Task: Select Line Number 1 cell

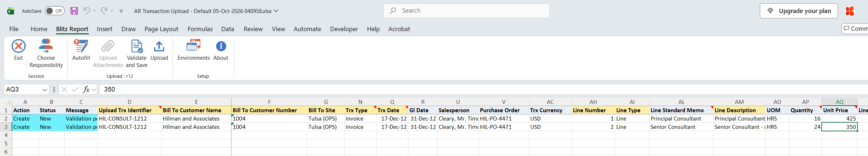Action: pyautogui.click(x=593, y=119)
